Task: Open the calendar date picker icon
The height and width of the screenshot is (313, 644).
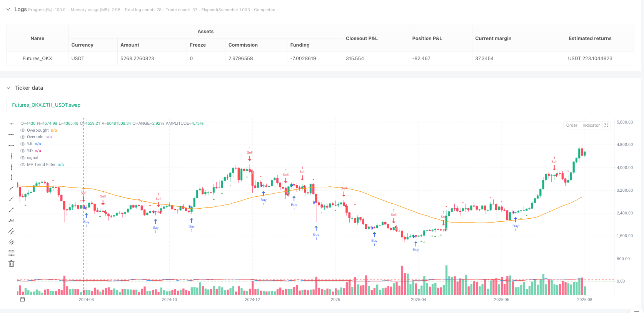Action: point(22,300)
